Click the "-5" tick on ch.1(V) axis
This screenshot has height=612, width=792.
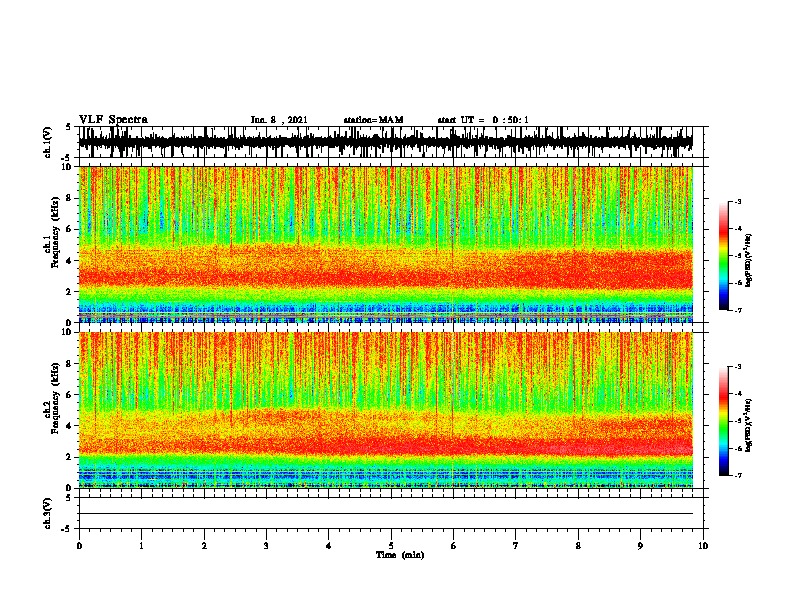coord(67,158)
